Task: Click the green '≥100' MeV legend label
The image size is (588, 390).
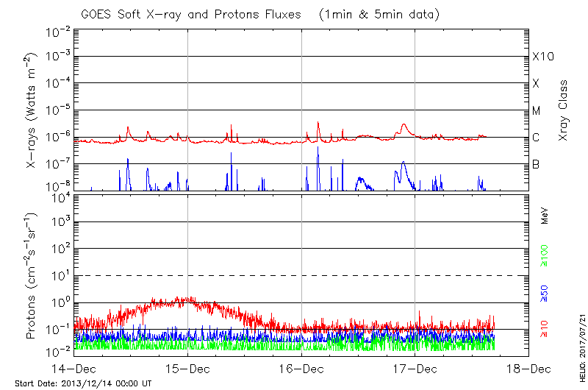Action: 545,257
